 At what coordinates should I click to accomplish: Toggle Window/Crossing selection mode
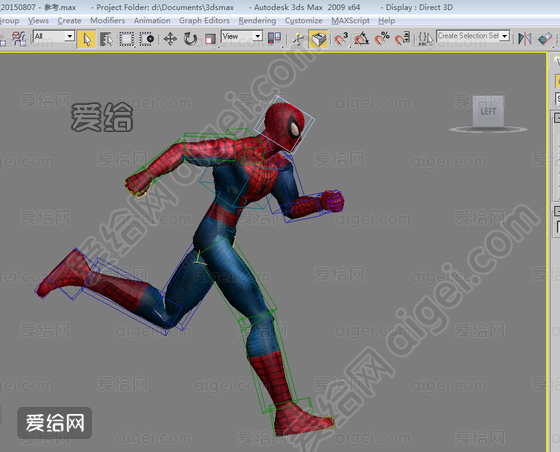click(146, 39)
